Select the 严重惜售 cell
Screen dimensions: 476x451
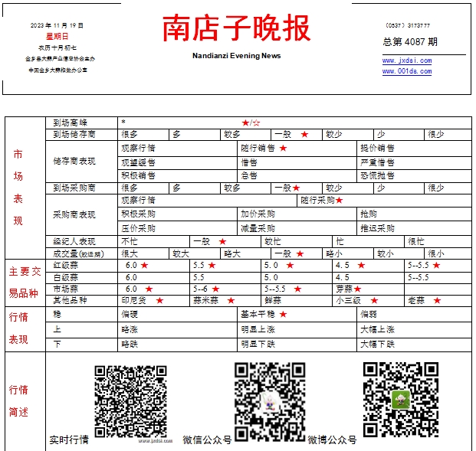click(x=414, y=163)
